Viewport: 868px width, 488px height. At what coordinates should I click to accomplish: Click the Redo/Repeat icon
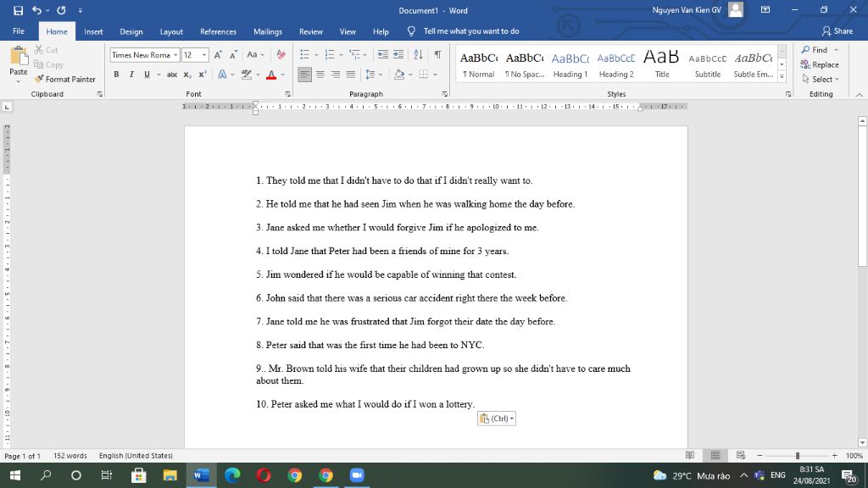click(x=61, y=10)
